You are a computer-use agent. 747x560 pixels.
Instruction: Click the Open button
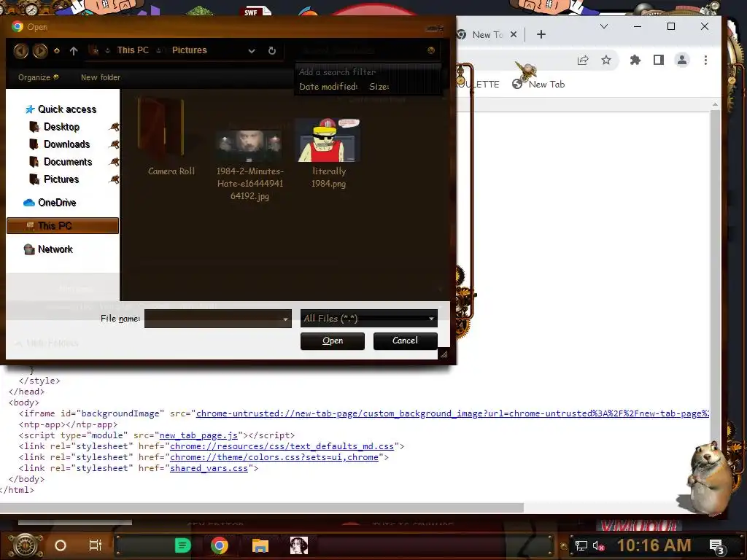(333, 341)
